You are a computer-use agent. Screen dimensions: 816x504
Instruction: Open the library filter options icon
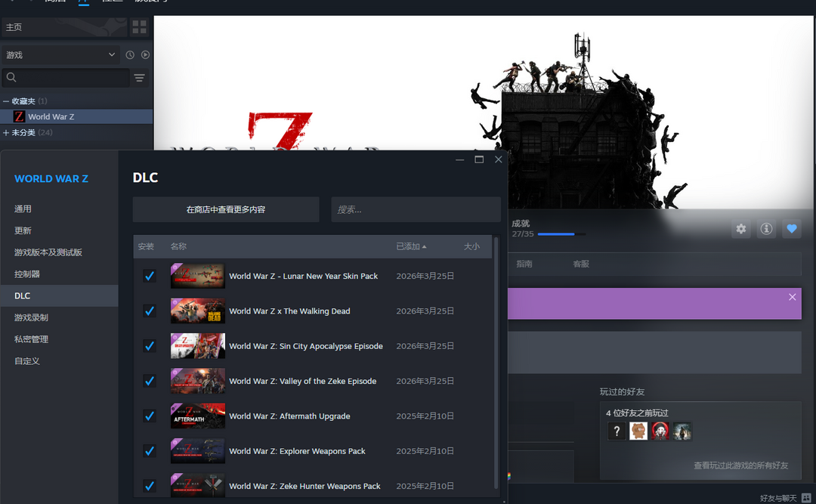pos(139,78)
